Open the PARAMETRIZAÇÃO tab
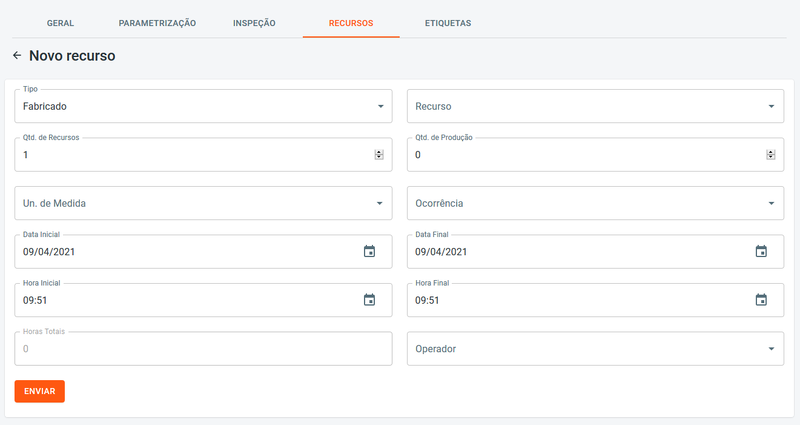800x425 pixels. (157, 23)
